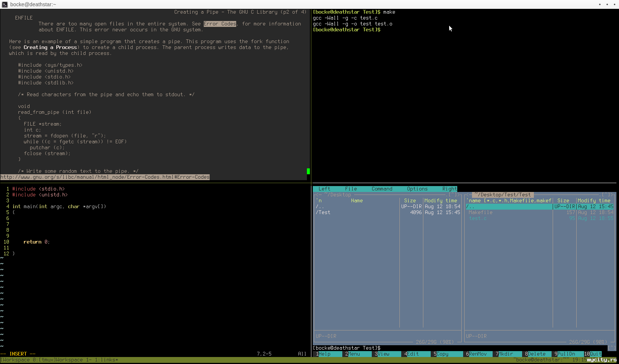Image resolution: width=619 pixels, height=364 pixels.
Task: Select test.c in the right panel
Action: tap(478, 218)
